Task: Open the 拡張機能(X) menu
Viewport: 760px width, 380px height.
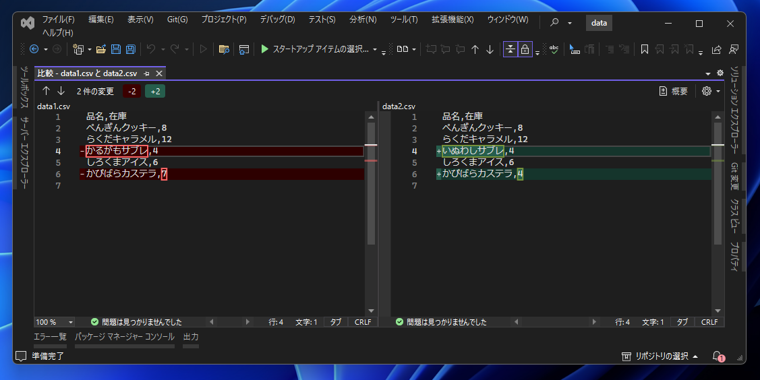Action: [x=453, y=20]
